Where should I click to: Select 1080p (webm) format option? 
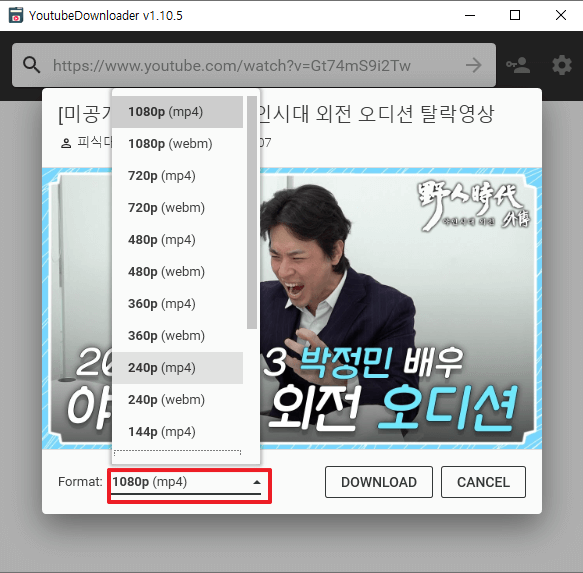[177, 144]
